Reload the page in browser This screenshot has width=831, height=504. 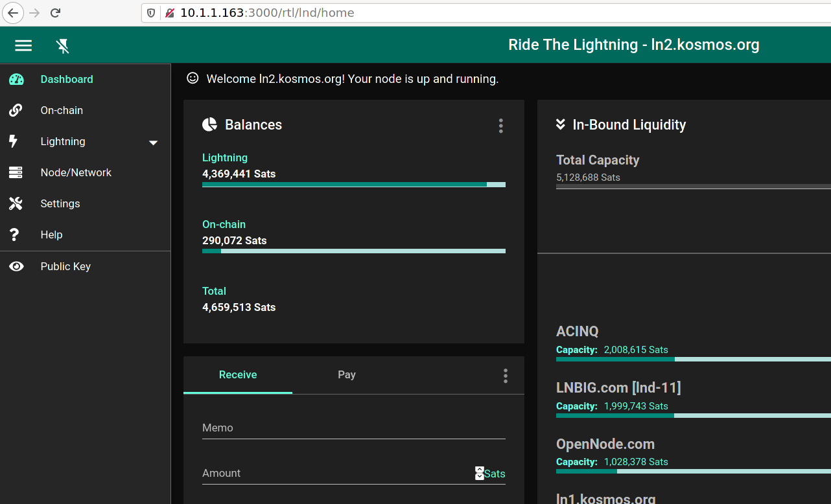pos(56,13)
